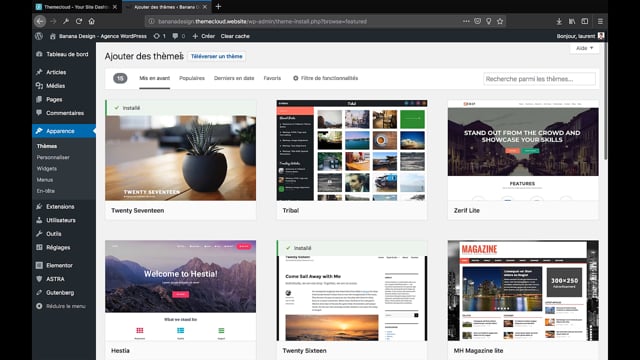Open comments bubble in admin bar

pos(178,36)
